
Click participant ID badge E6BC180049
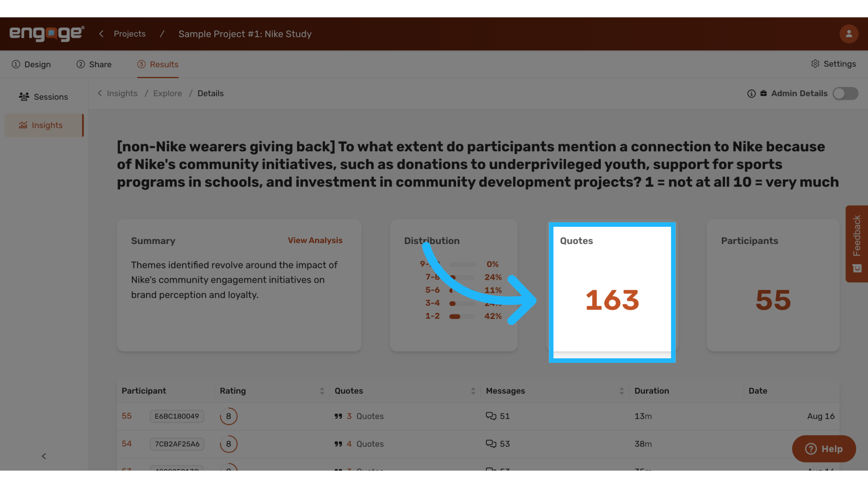click(x=177, y=416)
